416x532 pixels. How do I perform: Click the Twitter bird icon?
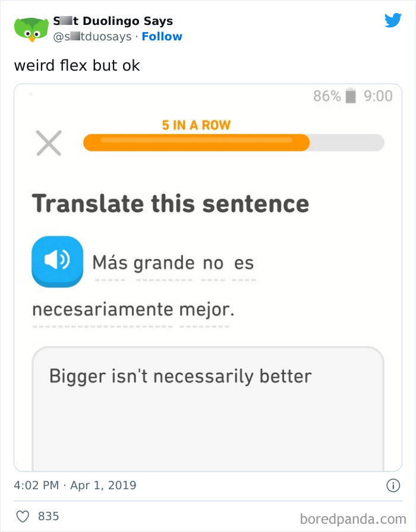tap(393, 20)
